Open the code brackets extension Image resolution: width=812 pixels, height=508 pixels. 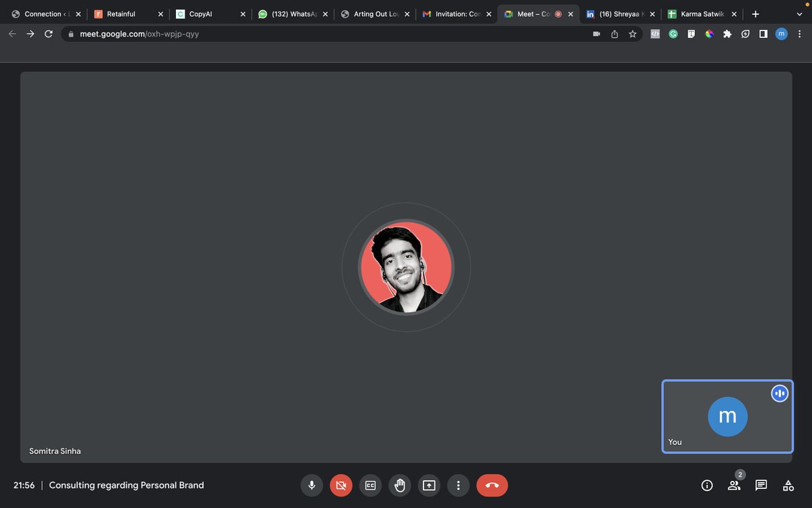[x=655, y=34]
